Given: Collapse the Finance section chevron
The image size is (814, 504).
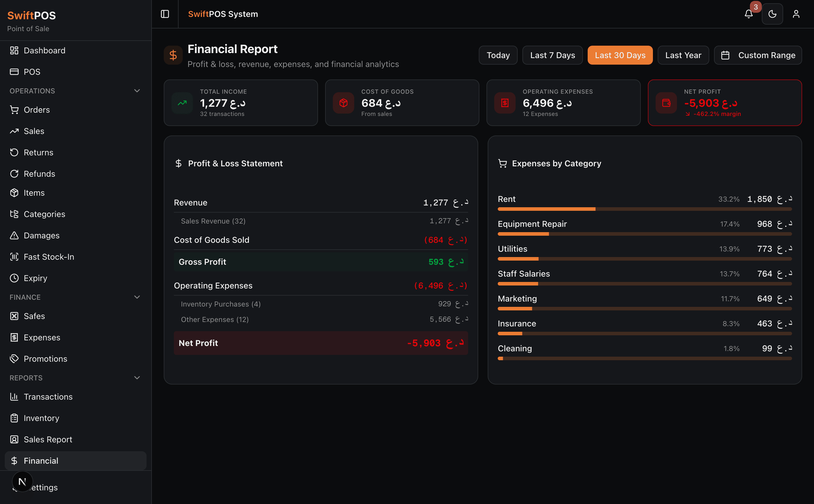Looking at the screenshot, I should (137, 297).
